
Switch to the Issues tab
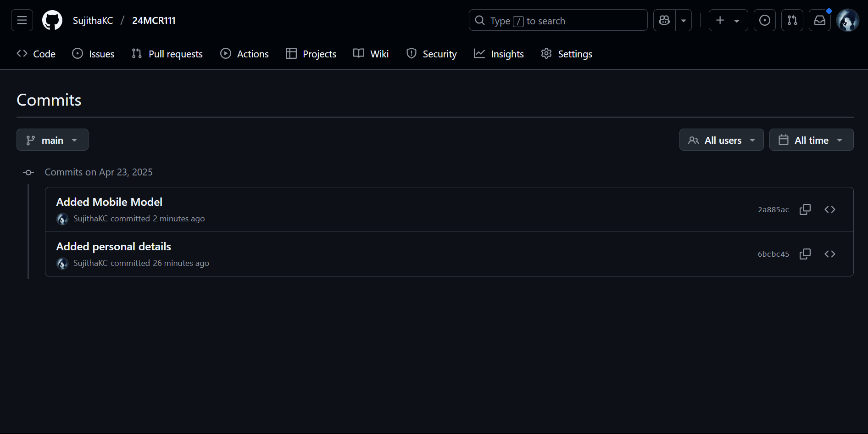coord(93,54)
